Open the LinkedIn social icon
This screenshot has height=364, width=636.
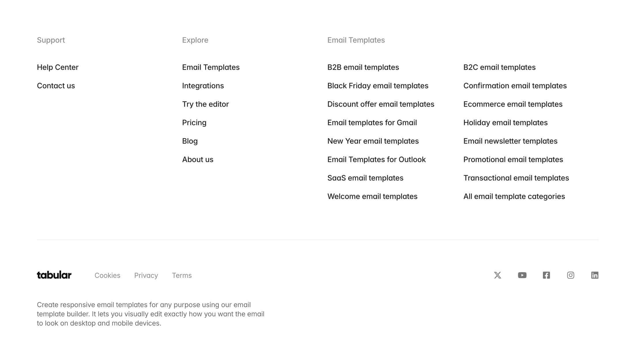point(595,275)
